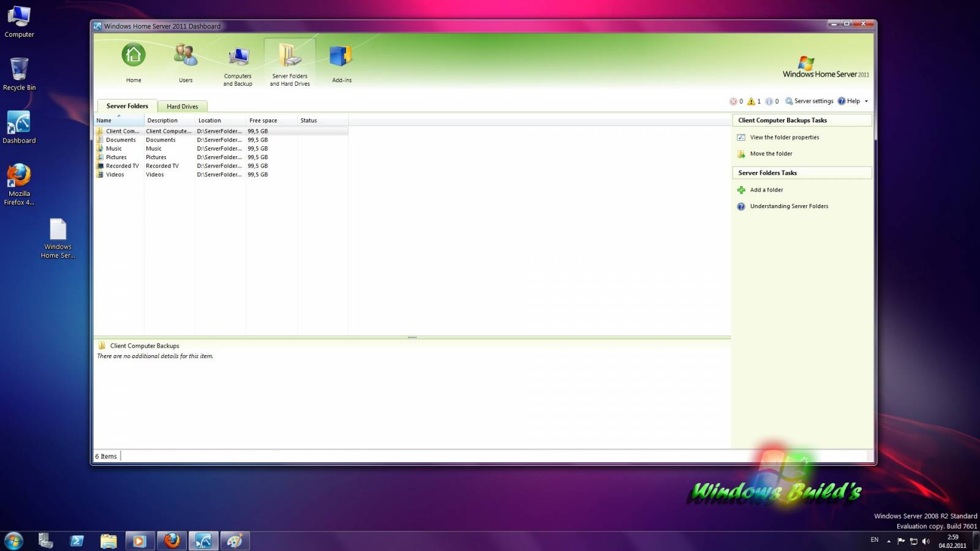Open Understanding Server Folders help link
980x551 pixels.
click(x=789, y=206)
